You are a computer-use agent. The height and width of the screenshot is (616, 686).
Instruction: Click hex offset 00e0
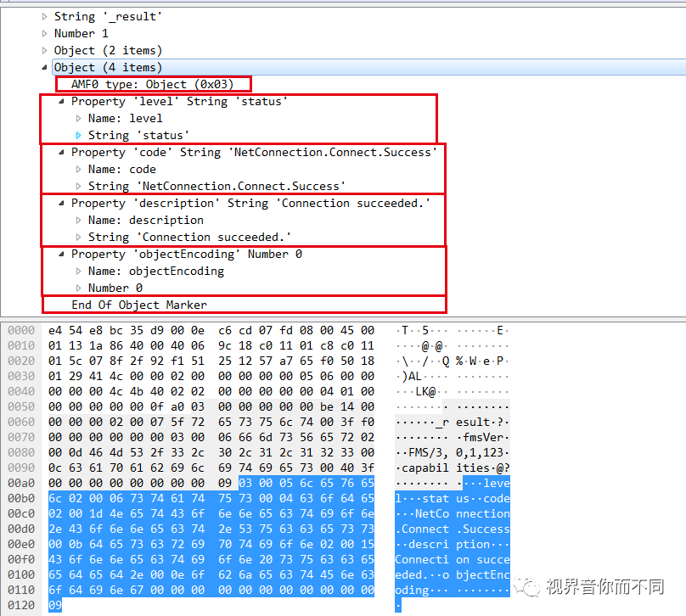21,545
